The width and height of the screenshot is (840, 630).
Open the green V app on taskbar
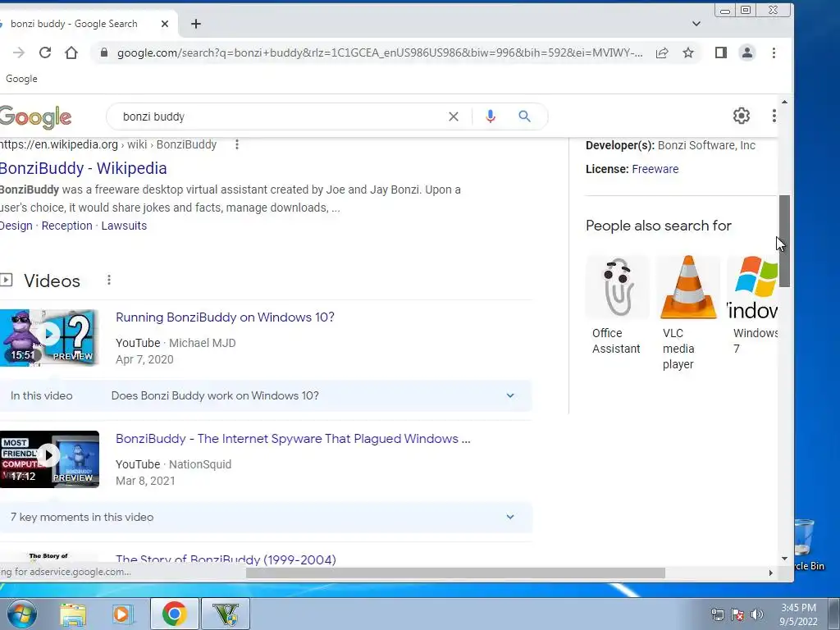pos(226,614)
